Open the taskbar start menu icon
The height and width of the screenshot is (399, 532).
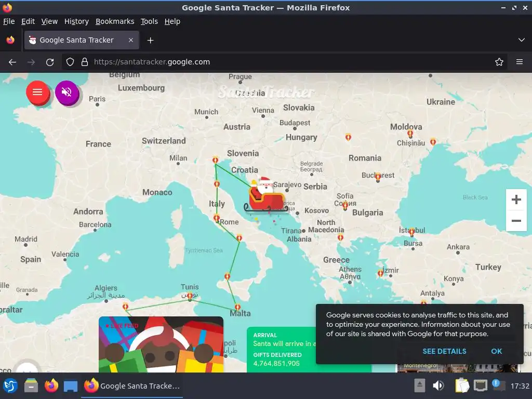[x=10, y=386]
